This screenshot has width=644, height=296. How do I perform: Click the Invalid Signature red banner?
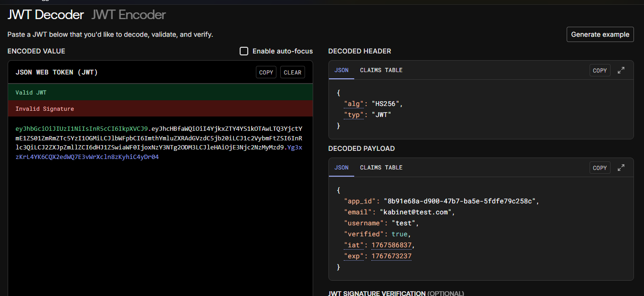click(160, 109)
